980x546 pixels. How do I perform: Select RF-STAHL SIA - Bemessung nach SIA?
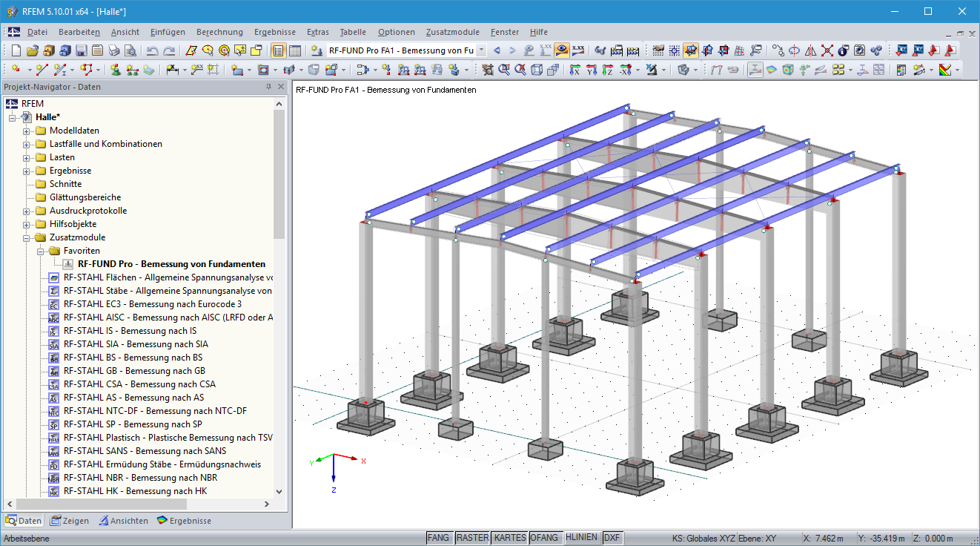136,344
